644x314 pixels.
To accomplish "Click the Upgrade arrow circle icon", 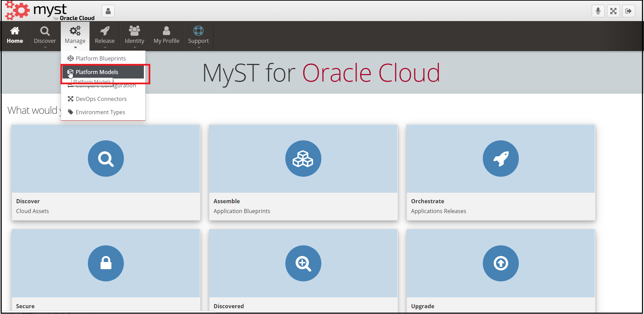I will point(500,263).
